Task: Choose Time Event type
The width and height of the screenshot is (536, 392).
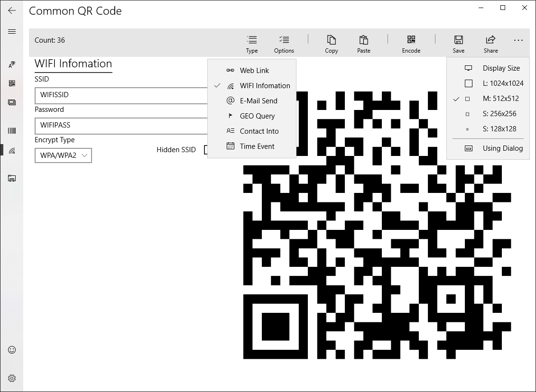Action: tap(251, 146)
